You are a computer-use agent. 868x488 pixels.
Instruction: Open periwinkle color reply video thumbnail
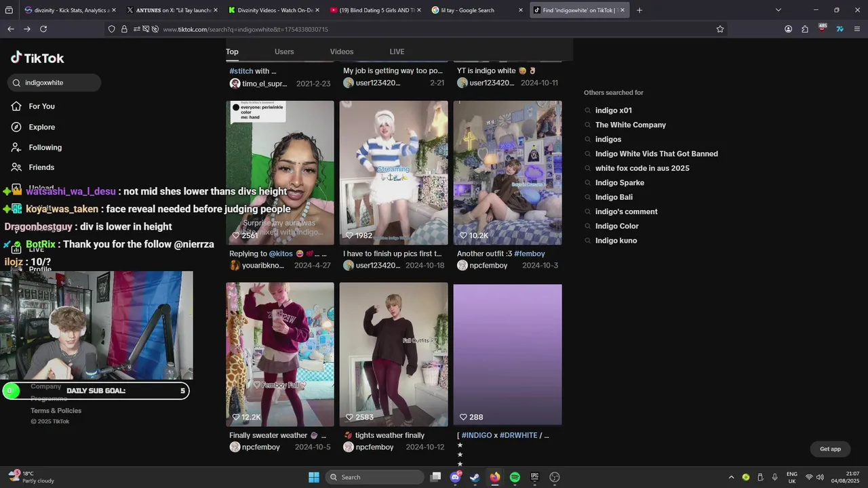280,173
